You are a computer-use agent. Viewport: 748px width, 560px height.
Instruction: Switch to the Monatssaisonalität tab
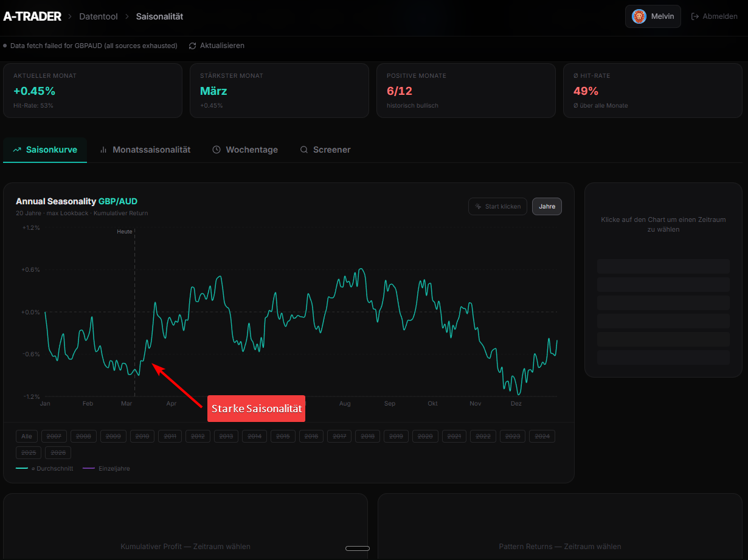(x=145, y=149)
